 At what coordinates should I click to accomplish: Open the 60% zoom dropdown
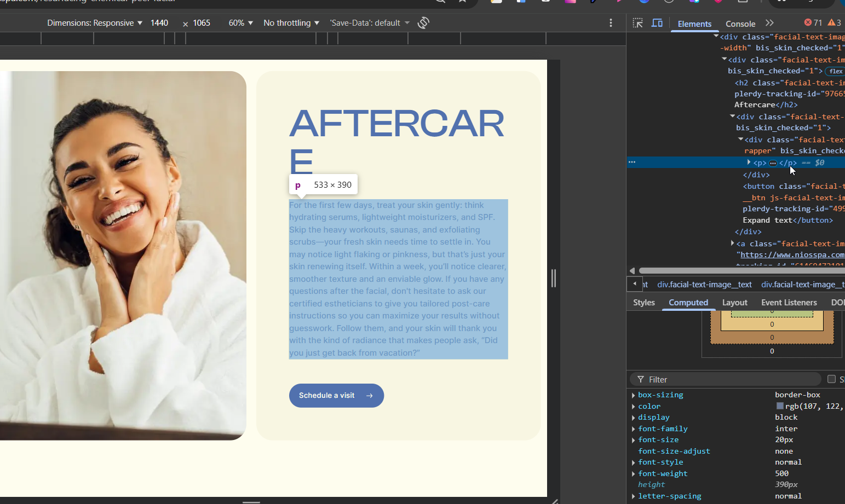click(240, 23)
